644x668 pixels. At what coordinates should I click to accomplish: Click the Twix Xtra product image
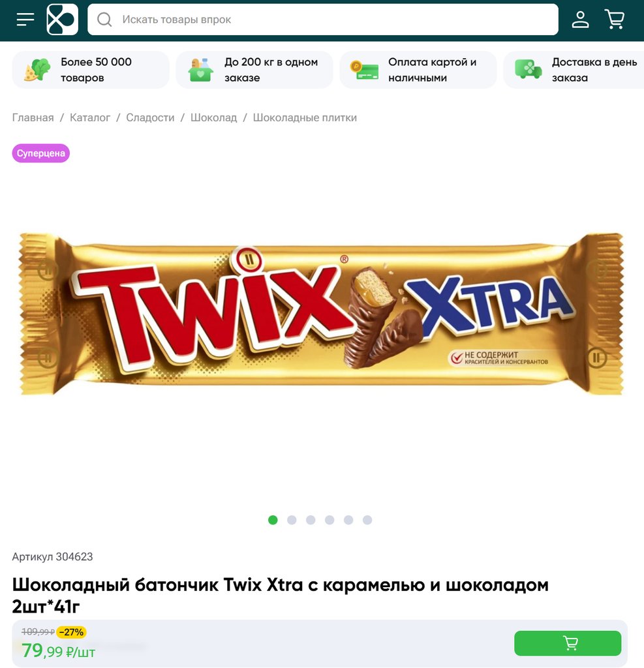tap(322, 314)
